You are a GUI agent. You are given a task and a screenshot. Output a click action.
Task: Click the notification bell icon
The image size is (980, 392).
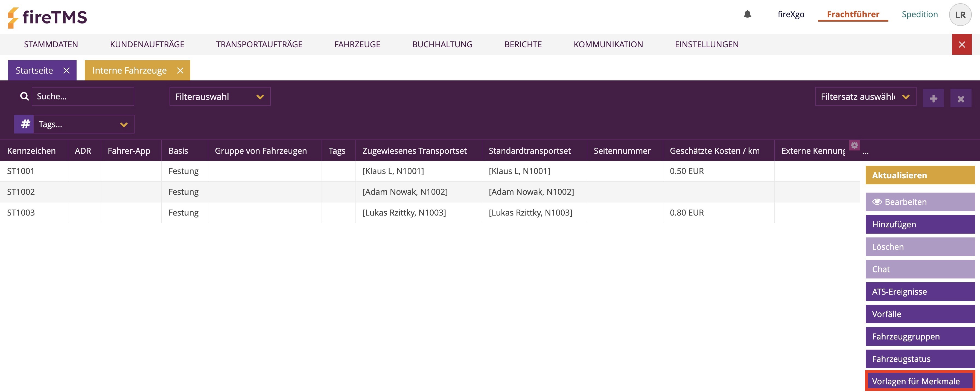pyautogui.click(x=747, y=14)
